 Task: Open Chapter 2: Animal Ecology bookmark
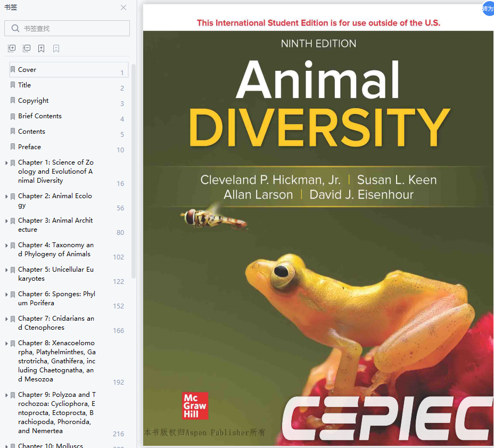click(55, 200)
